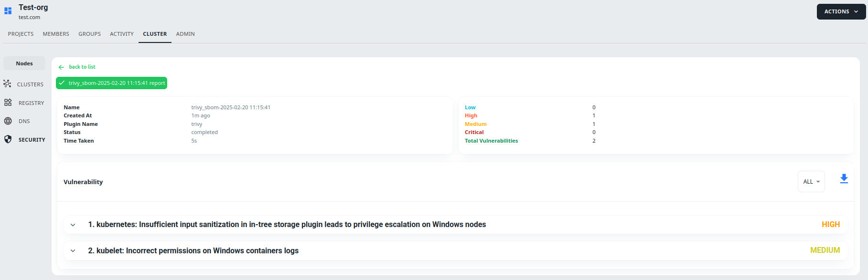Viewport: 868px width, 280px height.
Task: Select the Cluster tab
Action: coord(155,34)
